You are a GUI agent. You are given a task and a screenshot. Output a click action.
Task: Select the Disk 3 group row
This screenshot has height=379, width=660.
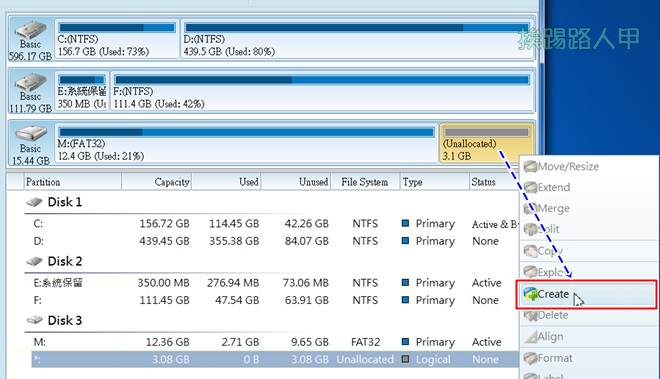(271, 320)
